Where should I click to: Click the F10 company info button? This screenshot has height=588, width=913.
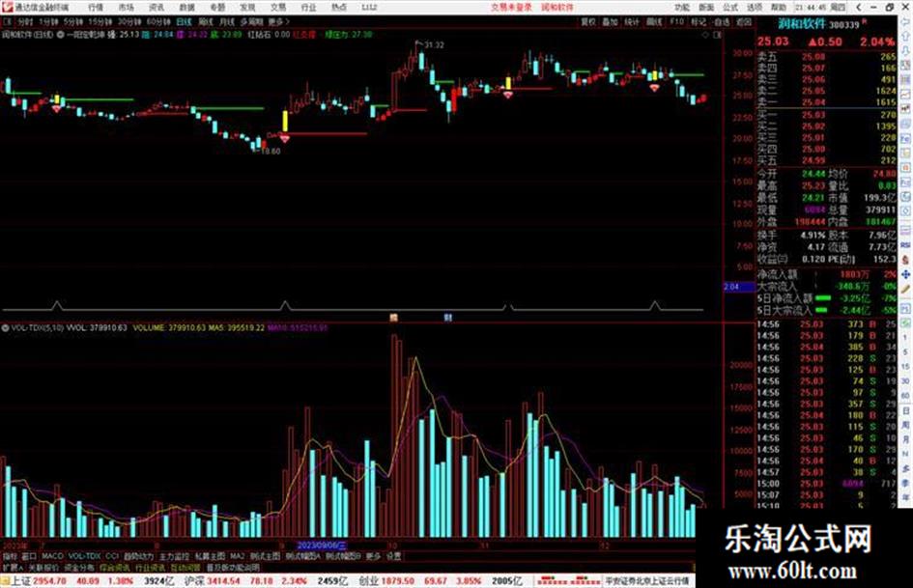(x=676, y=21)
